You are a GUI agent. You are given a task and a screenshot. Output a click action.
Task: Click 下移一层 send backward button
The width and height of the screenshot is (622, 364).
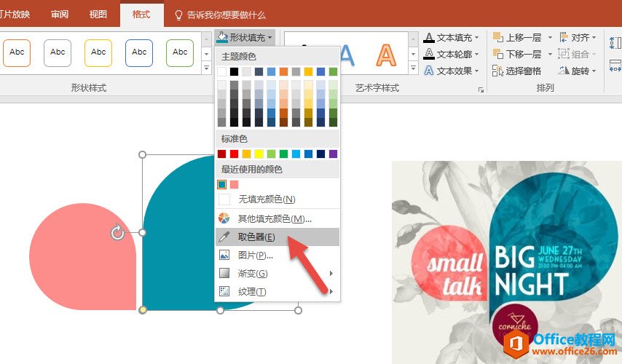[518, 54]
